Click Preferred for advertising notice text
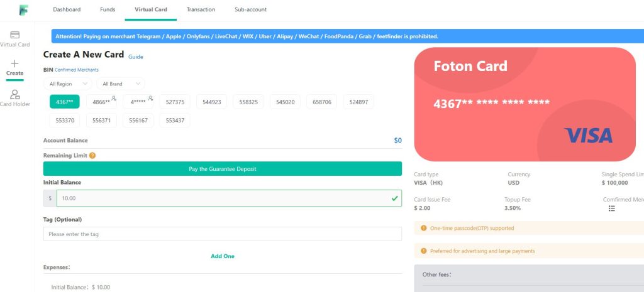This screenshot has height=292, width=644. coord(482,251)
